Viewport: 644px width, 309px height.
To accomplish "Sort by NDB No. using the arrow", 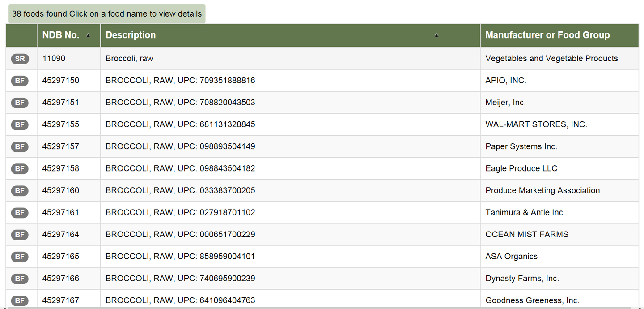I will tap(88, 35).
